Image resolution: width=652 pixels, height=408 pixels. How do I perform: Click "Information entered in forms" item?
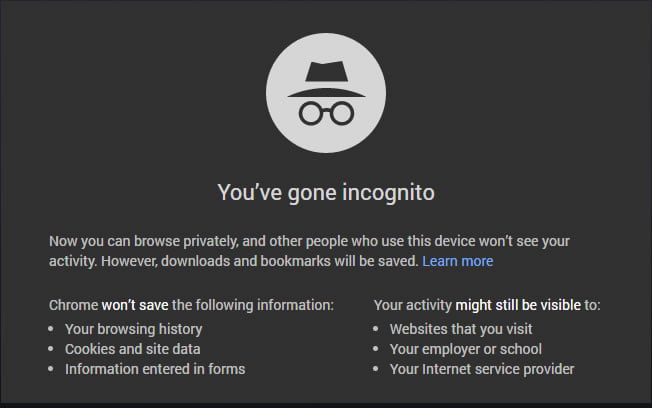pos(155,369)
